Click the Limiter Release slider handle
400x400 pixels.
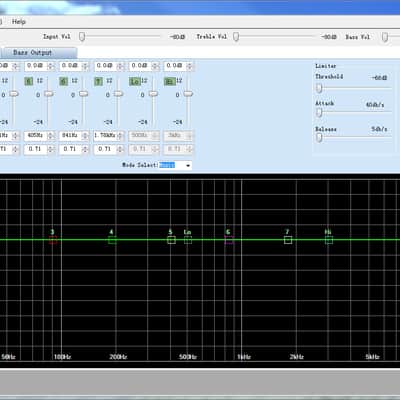click(319, 138)
